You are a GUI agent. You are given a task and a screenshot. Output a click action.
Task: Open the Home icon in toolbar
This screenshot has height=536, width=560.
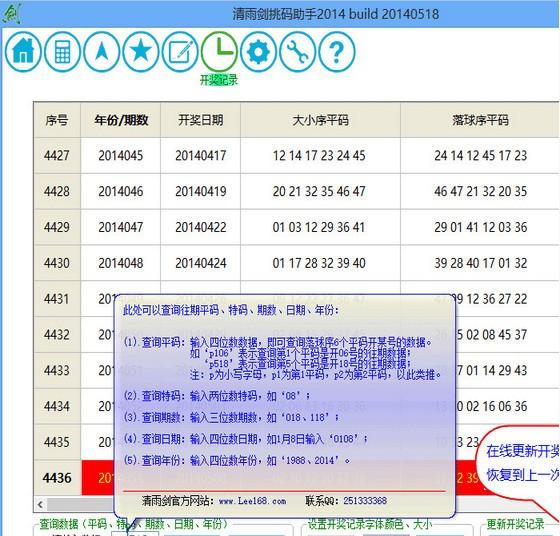click(x=23, y=52)
